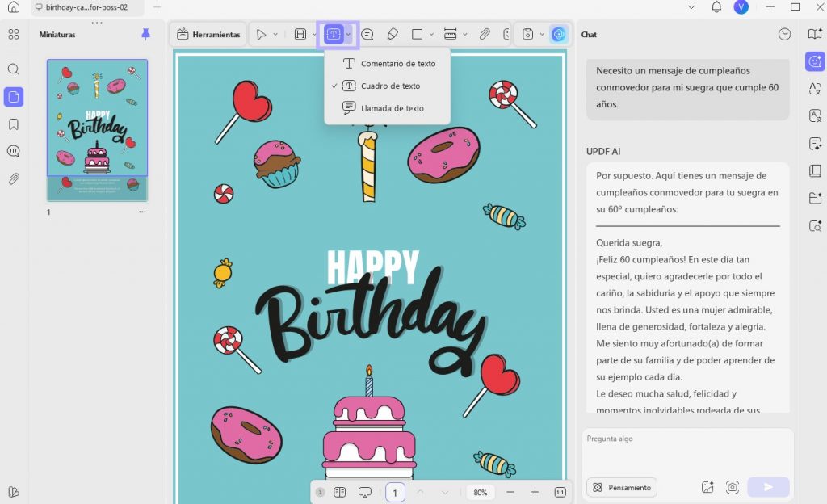Open the AI summarize note icon
827x504 pixels.
(815, 144)
